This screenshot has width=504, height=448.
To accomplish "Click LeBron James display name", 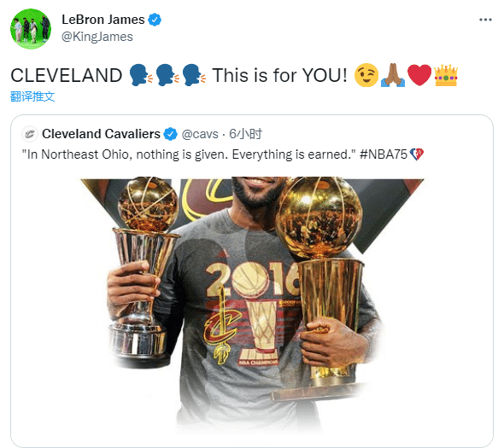I will [x=103, y=20].
